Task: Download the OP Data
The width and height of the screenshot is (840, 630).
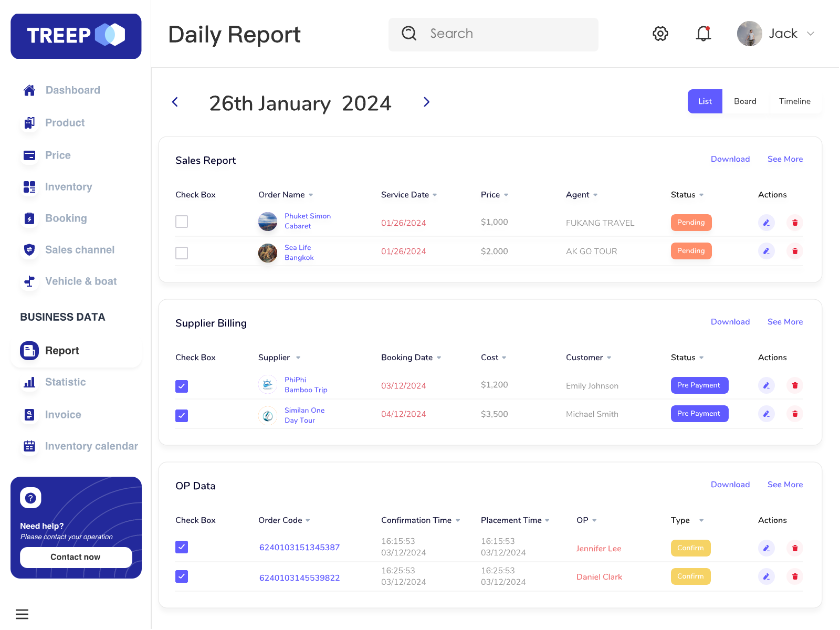Action: coord(730,485)
